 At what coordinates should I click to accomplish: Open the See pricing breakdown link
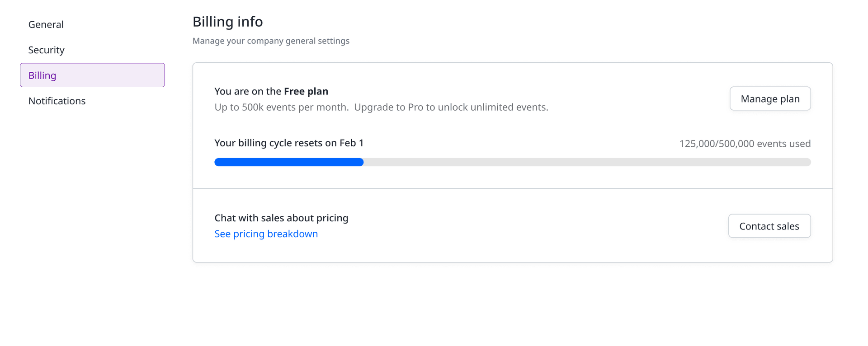[x=266, y=234]
